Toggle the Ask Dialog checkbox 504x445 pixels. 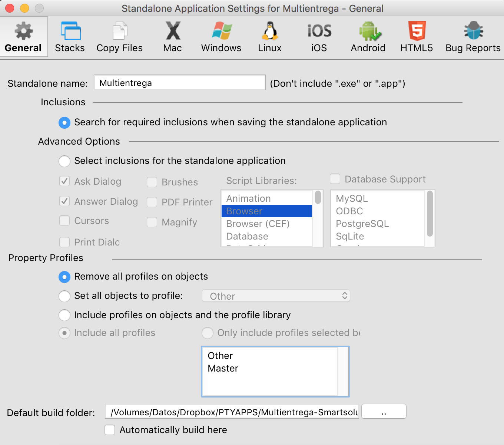click(x=64, y=181)
